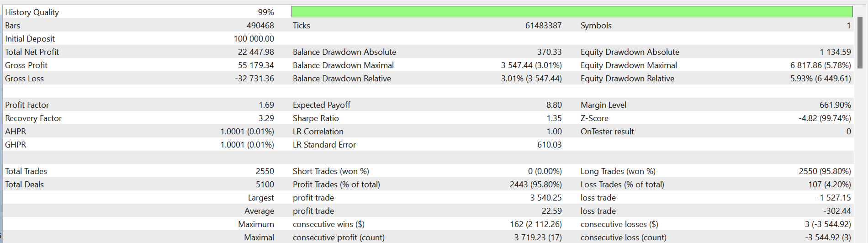868x243 pixels.
Task: Click the Profit Trades value 2443 (95.80%)
Action: tap(536, 185)
